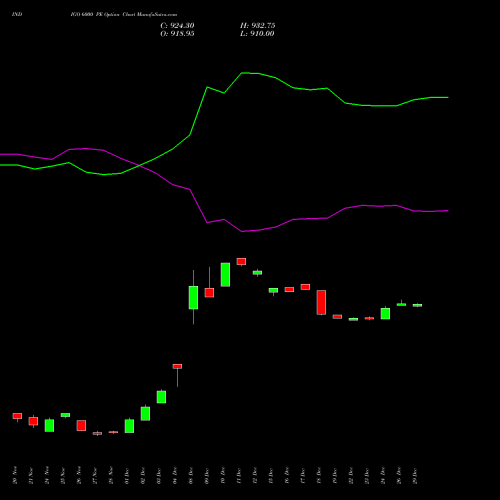Select the red candle above 09 Dec
The width and height of the screenshot is (500, 500).
[209, 293]
